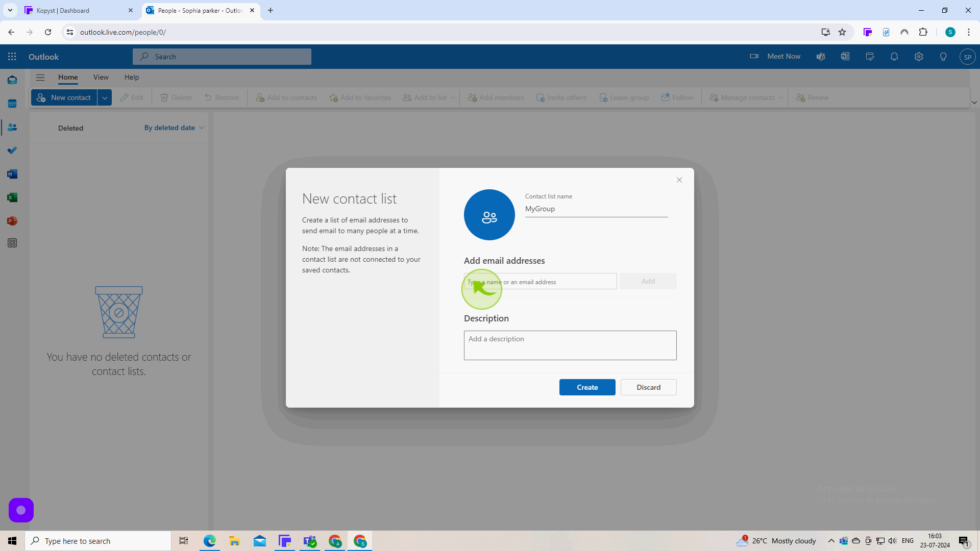Click the Teams chat icon in top bar
The height and width of the screenshot is (551, 980).
(x=820, y=57)
